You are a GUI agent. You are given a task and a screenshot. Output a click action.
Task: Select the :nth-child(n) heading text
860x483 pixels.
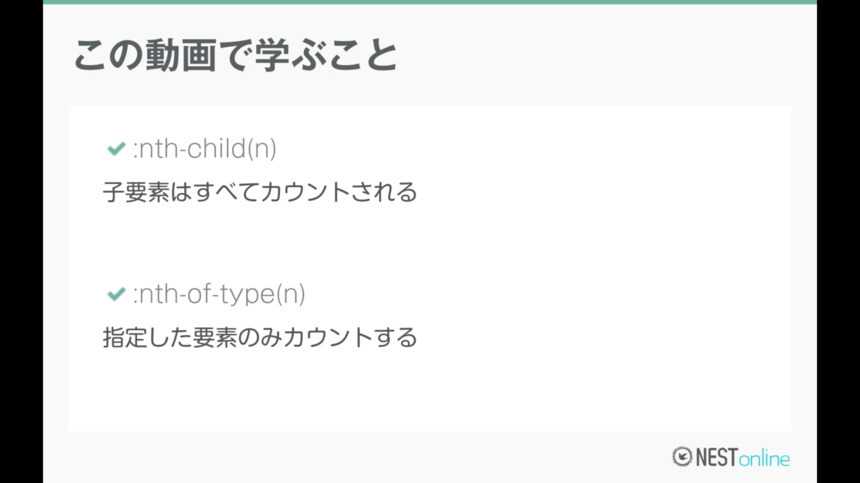(205, 149)
